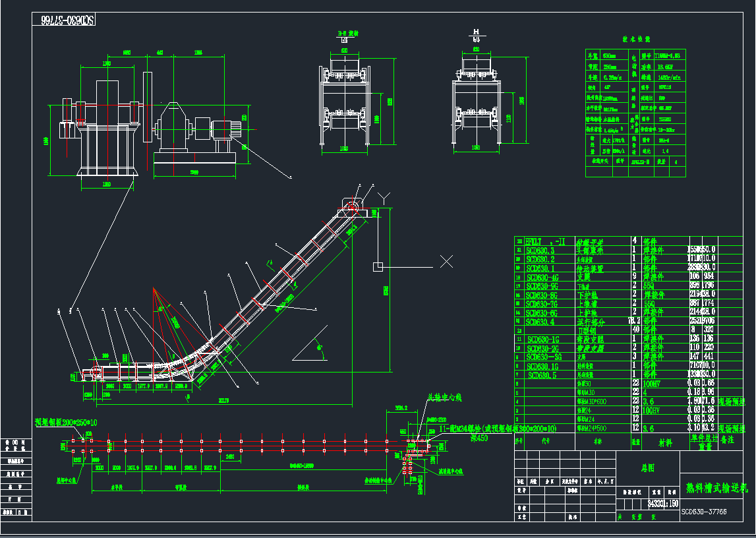Select the small square marker below Y symbol

coord(378,266)
